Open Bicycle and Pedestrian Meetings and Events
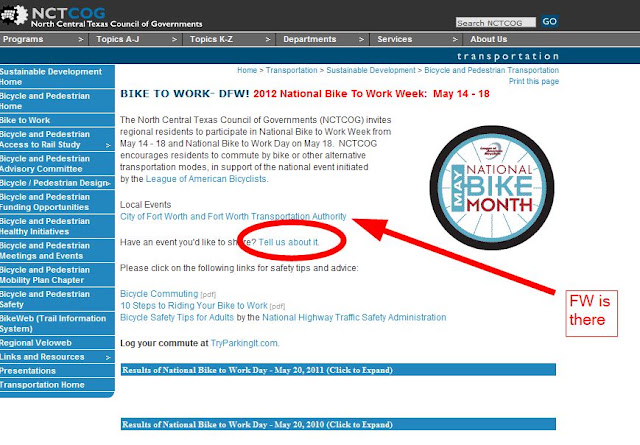Screen dimensions: 640x445 [x=57, y=251]
